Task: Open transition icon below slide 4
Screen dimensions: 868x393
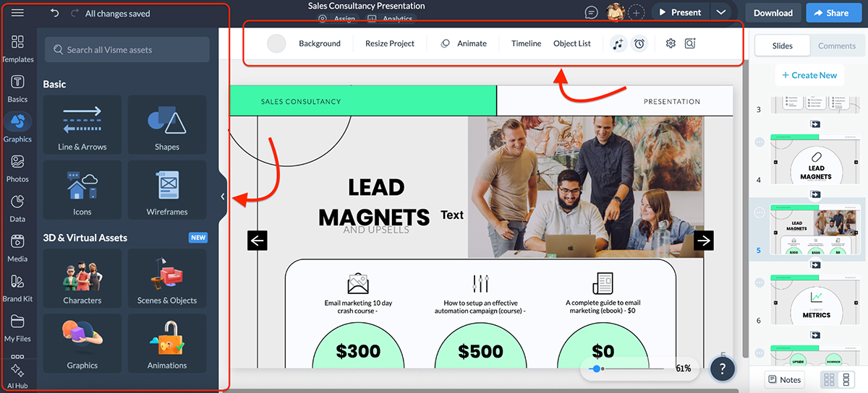Action: 815,194
